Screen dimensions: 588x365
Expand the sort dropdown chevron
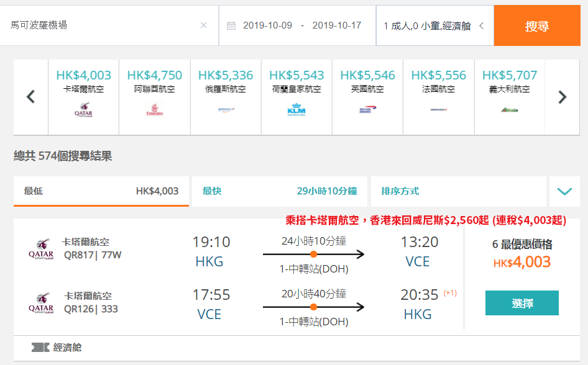click(564, 191)
